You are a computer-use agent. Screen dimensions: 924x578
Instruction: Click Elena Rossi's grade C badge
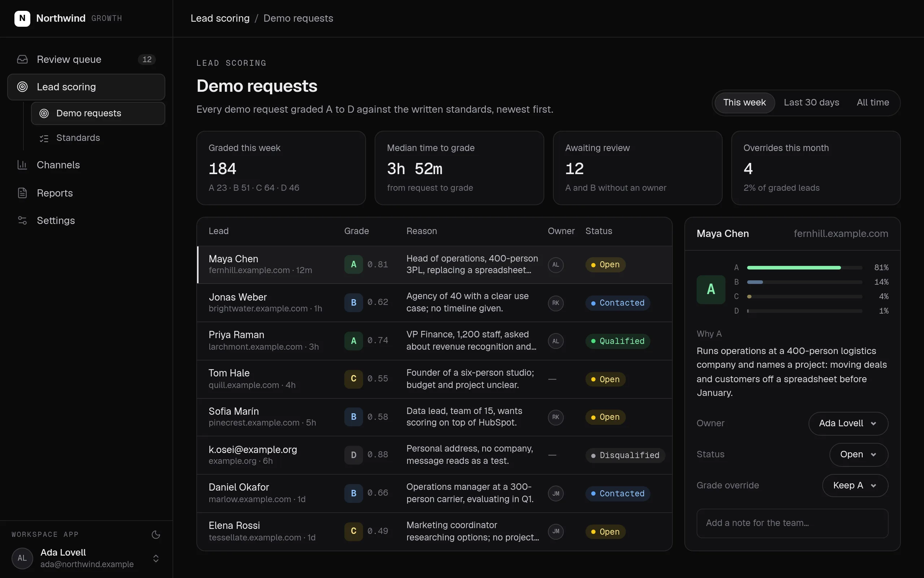(x=354, y=531)
